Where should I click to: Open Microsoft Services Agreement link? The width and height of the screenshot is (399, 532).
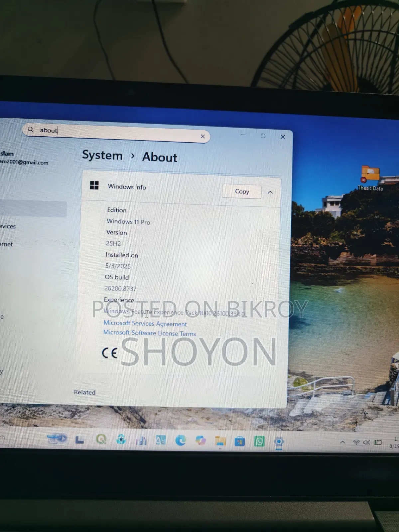(145, 323)
